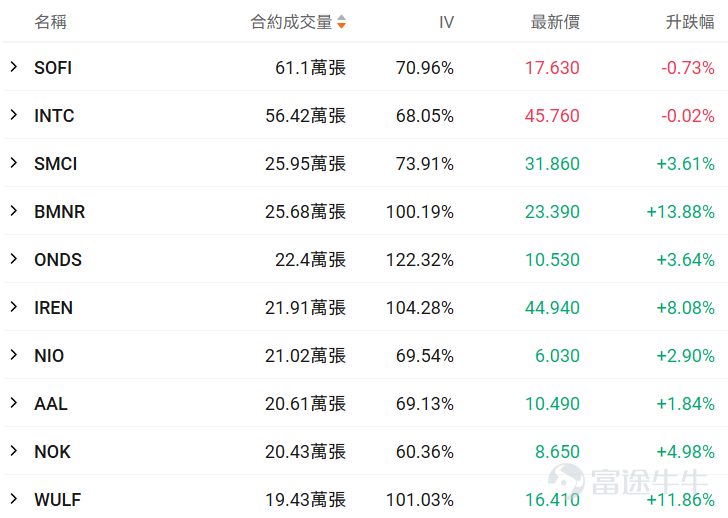Click WULF IV value 101.03%
The height and width of the screenshot is (518, 728).
[x=420, y=500]
